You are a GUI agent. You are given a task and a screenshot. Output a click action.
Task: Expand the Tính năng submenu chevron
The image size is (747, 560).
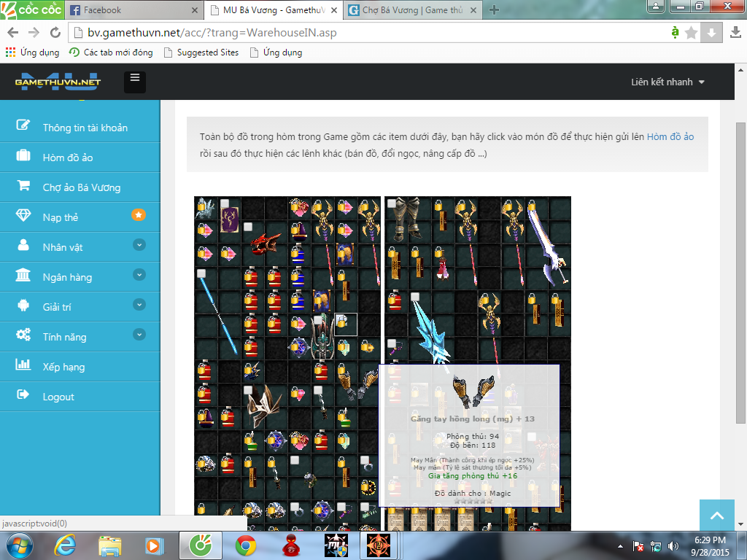point(139,335)
